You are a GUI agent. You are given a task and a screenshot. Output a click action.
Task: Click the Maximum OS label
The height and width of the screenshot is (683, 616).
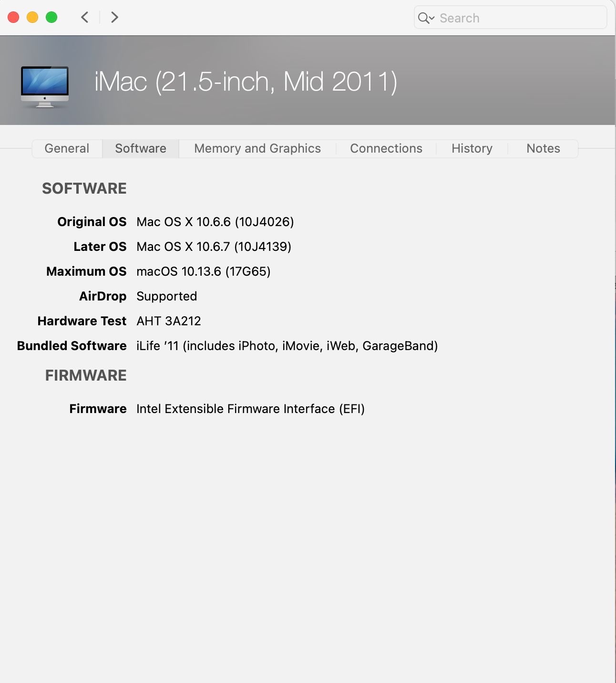(x=86, y=271)
